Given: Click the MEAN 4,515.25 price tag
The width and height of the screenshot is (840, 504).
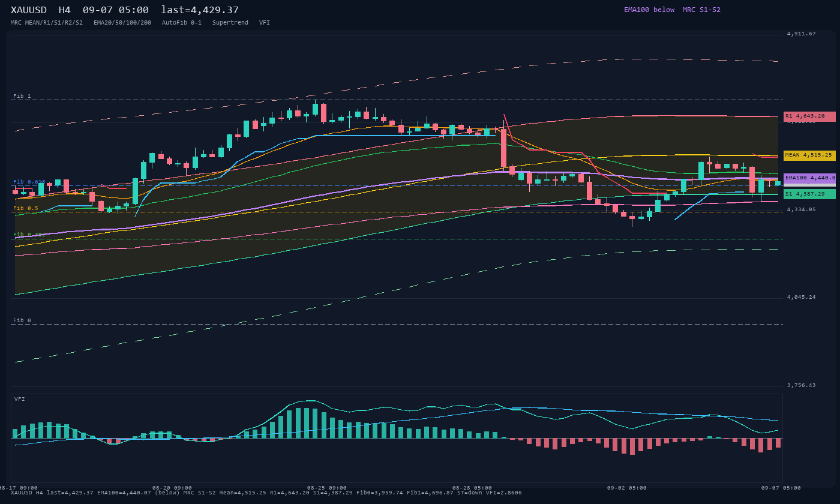Looking at the screenshot, I should pos(809,155).
